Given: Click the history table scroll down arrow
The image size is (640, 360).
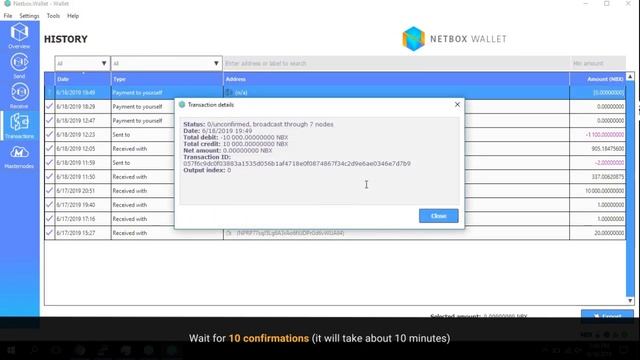Looking at the screenshot, I should click(x=630, y=300).
